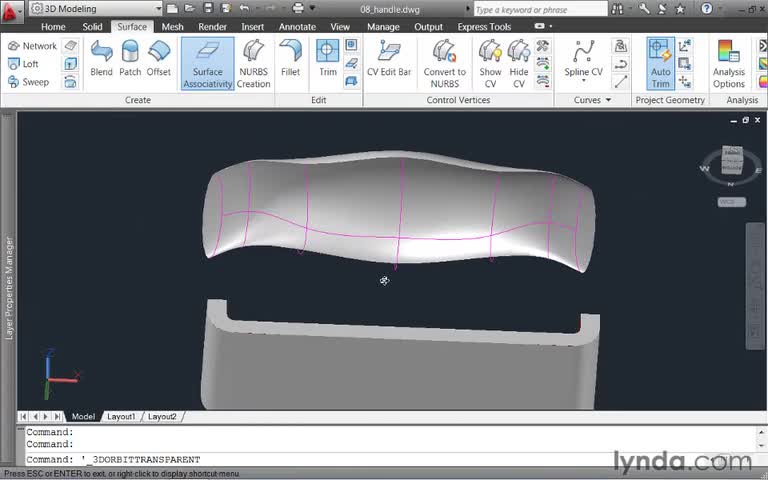The image size is (768, 480).
Task: Click the Remove control vertex icon
Action: click(543, 81)
